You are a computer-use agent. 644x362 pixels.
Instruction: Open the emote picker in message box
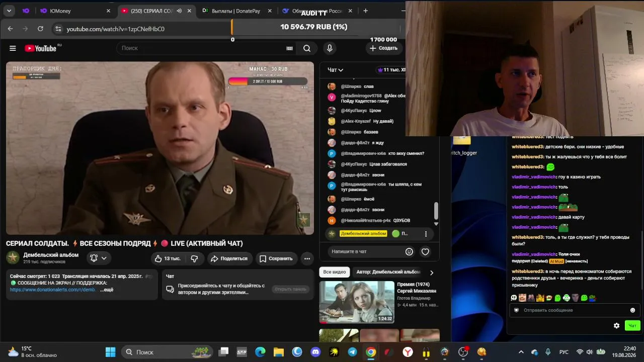pos(632,310)
